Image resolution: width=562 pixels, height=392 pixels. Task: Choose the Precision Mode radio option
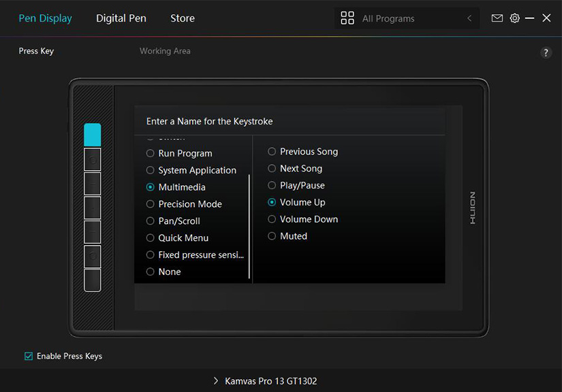(x=151, y=204)
